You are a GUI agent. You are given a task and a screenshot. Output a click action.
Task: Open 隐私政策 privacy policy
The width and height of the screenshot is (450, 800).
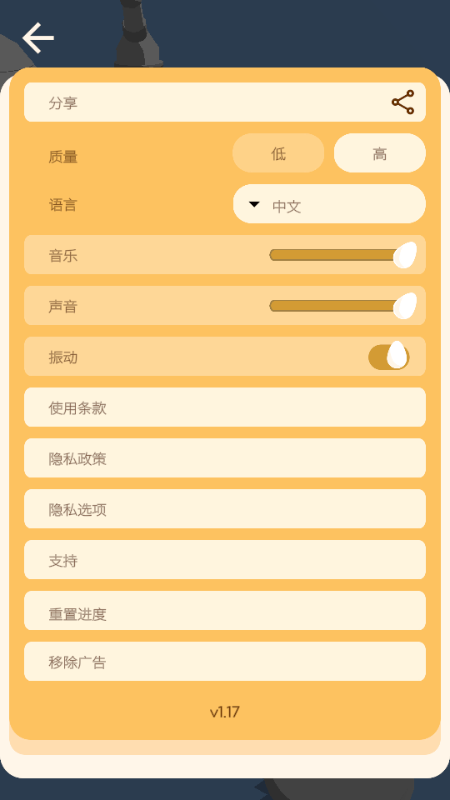coord(225,458)
